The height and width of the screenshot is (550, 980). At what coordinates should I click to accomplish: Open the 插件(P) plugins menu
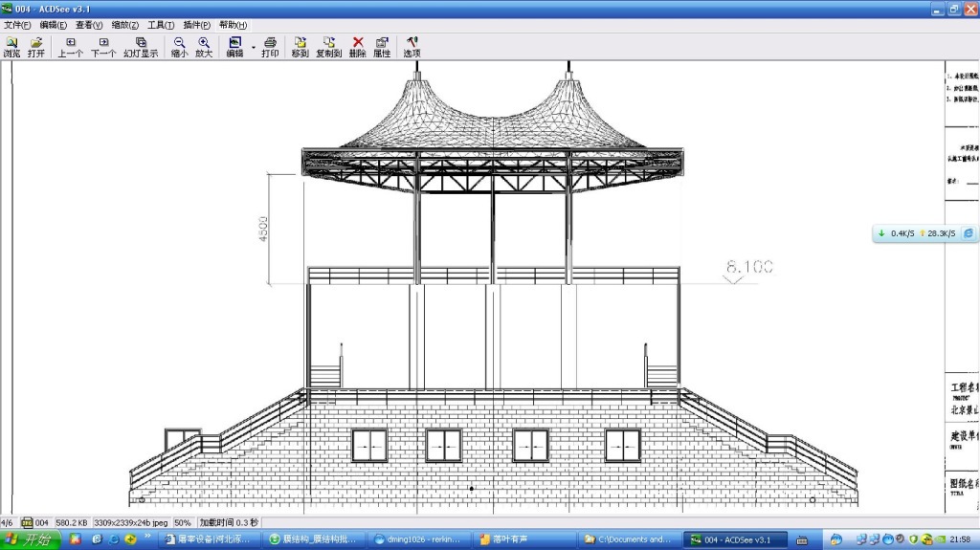(x=197, y=25)
